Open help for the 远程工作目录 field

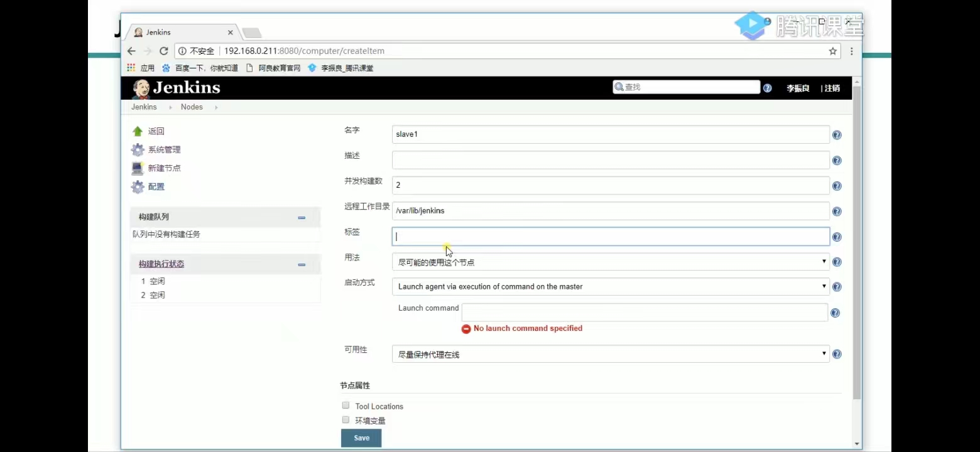click(x=837, y=212)
